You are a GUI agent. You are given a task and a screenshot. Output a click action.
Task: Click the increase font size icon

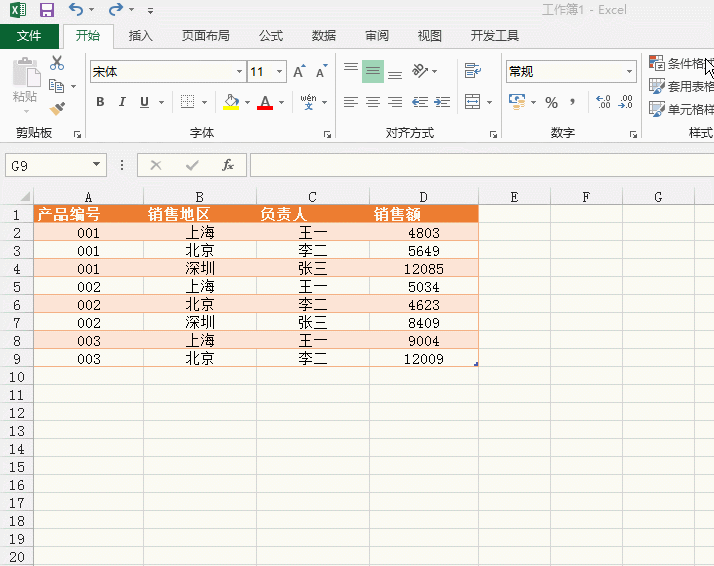(x=299, y=72)
